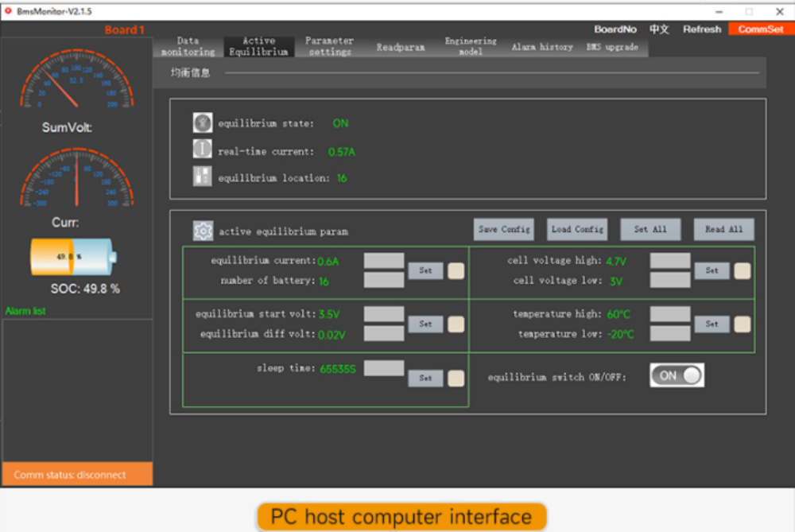Toggle the equilibrium switch ON/OFF

[x=677, y=375]
